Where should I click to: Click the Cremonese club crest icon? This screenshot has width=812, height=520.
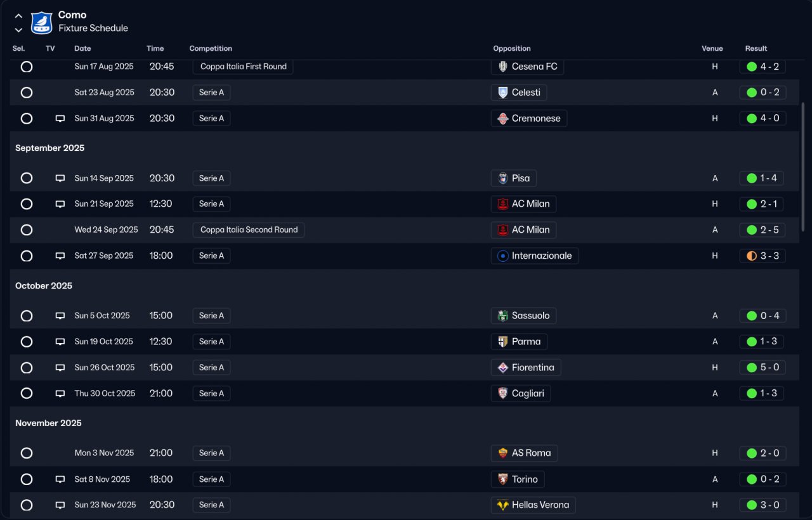(503, 119)
